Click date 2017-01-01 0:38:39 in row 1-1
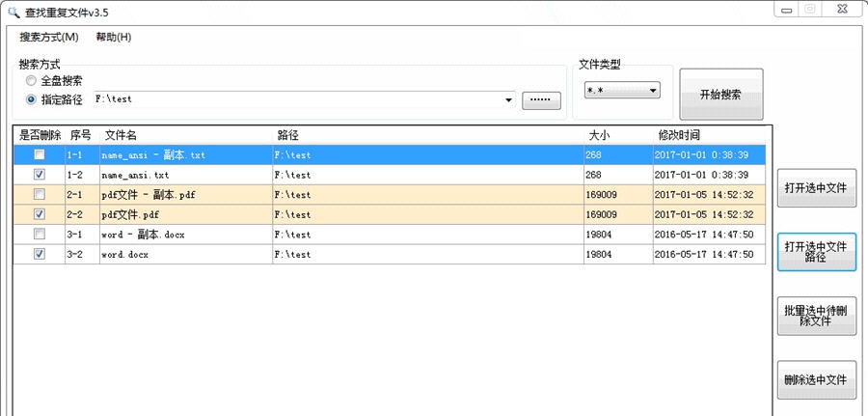The image size is (868, 416). coord(701,155)
